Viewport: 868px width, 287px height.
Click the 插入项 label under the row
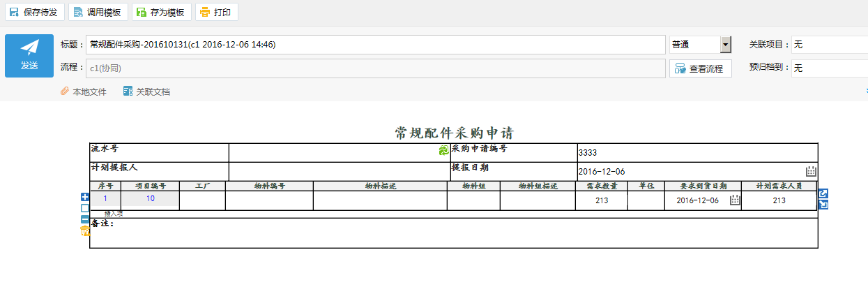click(113, 214)
